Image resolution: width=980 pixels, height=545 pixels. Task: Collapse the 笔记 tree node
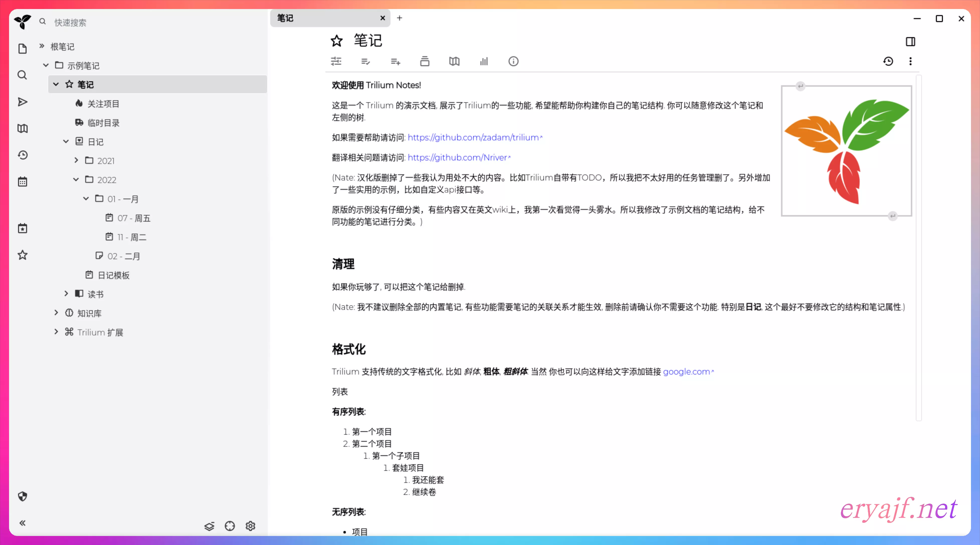[x=56, y=84]
